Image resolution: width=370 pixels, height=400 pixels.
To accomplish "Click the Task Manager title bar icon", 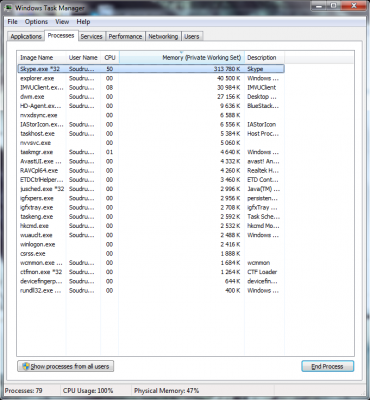I will pyautogui.click(x=9, y=7).
